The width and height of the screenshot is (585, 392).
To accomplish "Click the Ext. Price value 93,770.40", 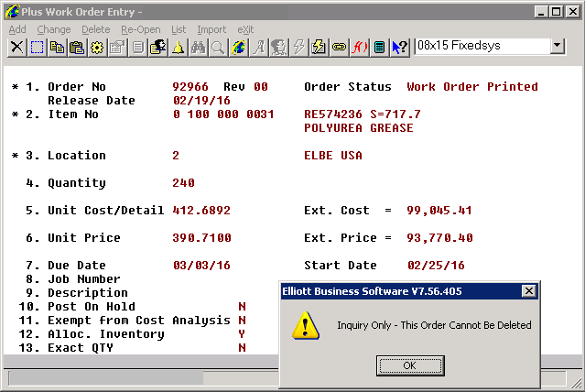I will (439, 238).
